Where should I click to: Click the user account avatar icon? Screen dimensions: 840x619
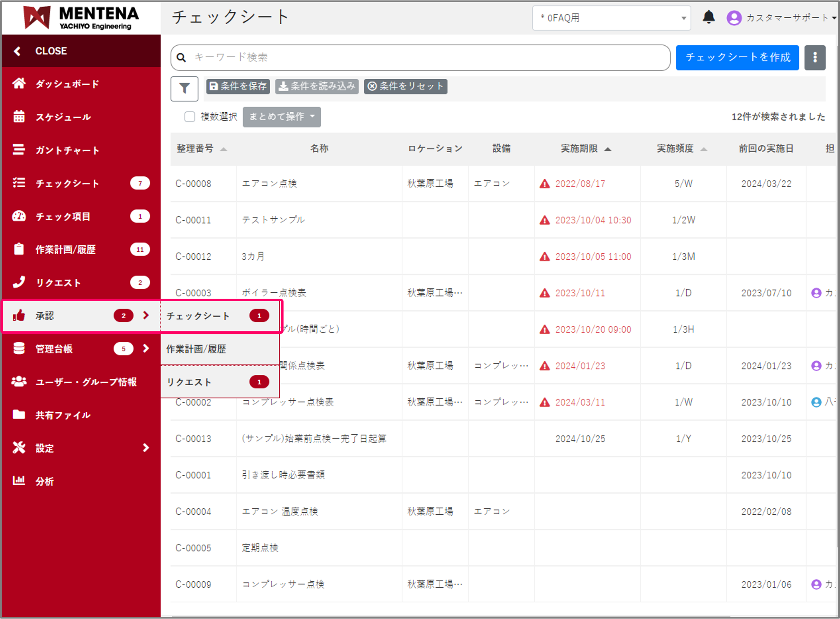pos(734,18)
